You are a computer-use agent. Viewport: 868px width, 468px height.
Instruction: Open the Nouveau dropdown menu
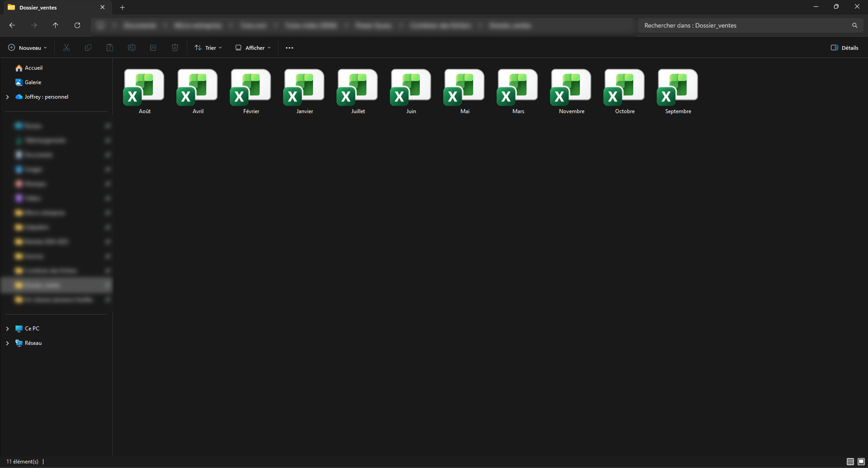click(28, 48)
